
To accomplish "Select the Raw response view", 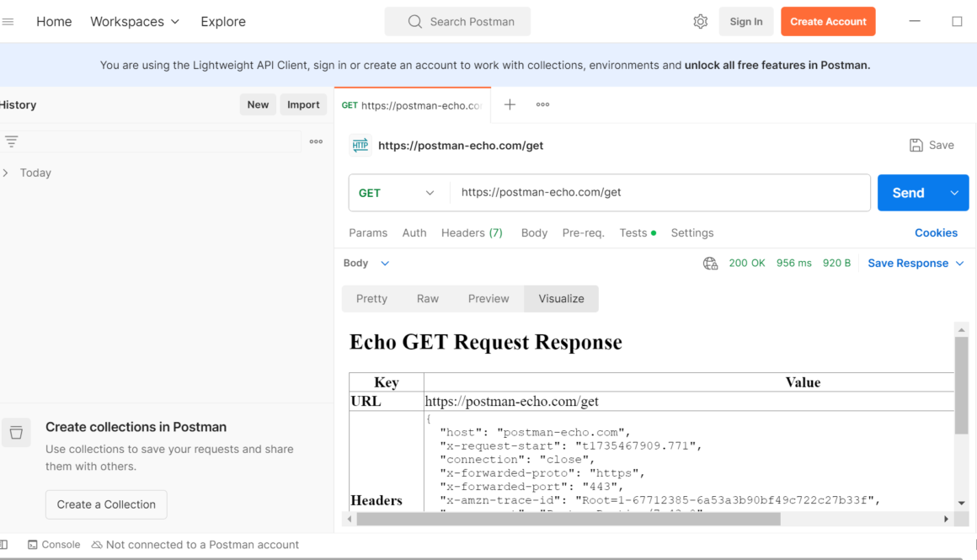I will (428, 299).
